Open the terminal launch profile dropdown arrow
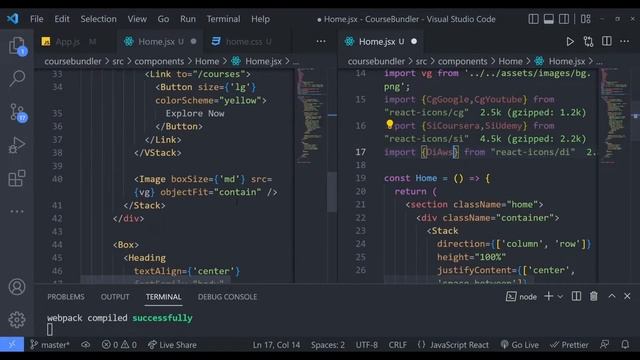Viewport: 640px width, 360px height. pos(560,297)
